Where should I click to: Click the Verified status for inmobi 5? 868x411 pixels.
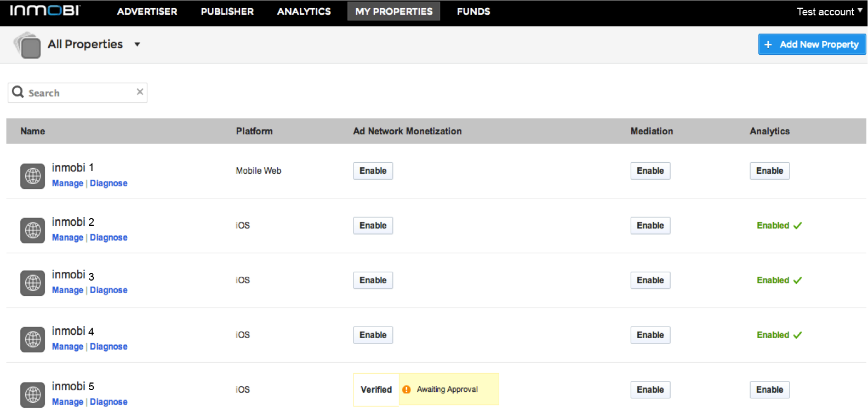click(376, 390)
